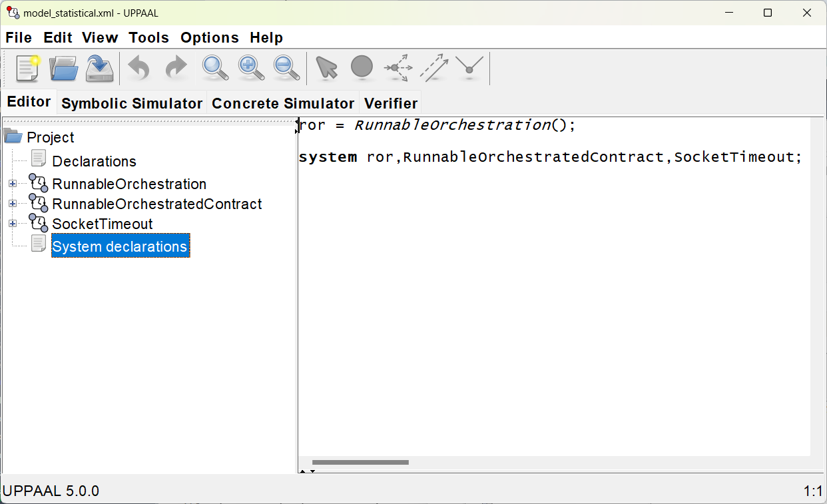This screenshot has width=827, height=504.
Task: Click the Save model toolbar icon
Action: click(100, 68)
